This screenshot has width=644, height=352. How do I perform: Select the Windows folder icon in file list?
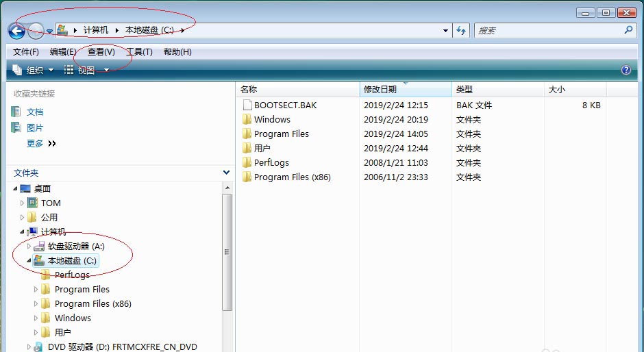pos(247,119)
